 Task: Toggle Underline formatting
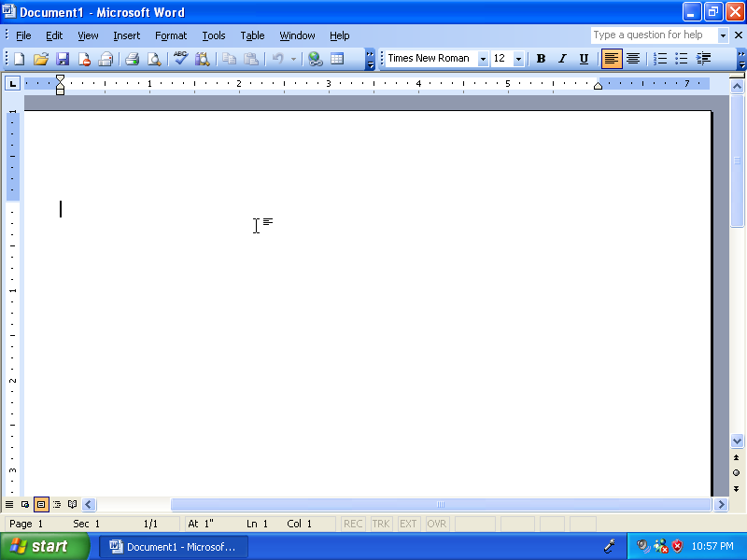pyautogui.click(x=584, y=59)
